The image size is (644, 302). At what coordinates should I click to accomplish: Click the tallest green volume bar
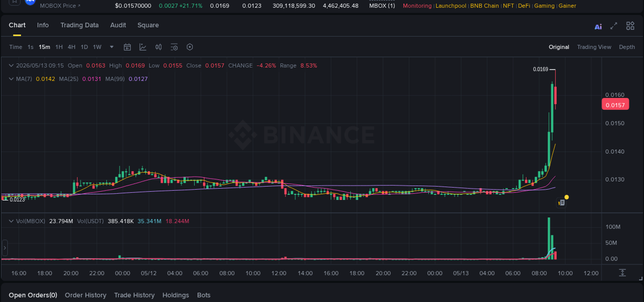[x=549, y=238]
